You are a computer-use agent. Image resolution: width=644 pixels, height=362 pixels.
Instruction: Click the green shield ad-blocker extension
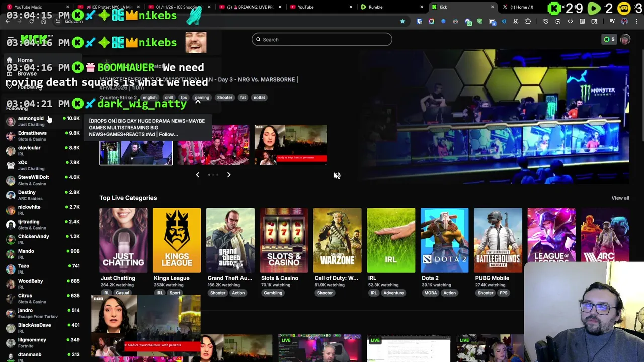(x=479, y=21)
